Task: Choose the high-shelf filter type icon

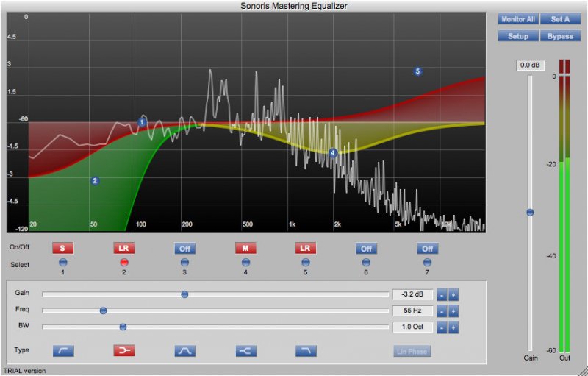Action: (x=245, y=351)
